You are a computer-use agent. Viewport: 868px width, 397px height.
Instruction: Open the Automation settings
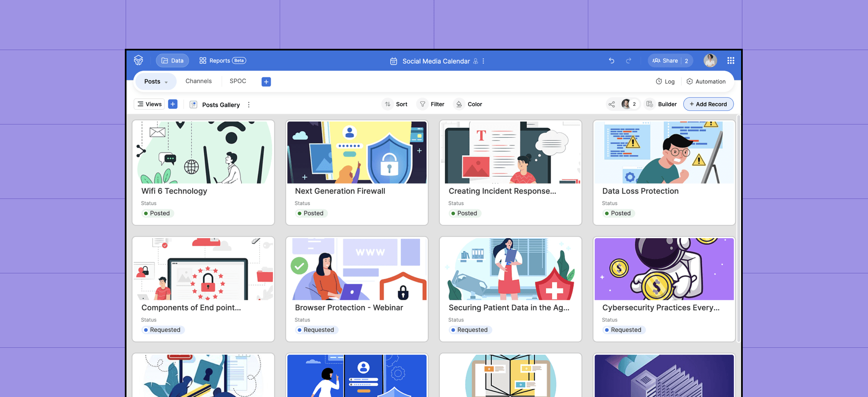click(706, 81)
